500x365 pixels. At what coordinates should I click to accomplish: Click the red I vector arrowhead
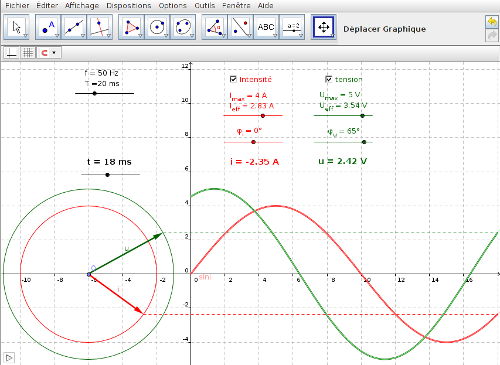pyautogui.click(x=139, y=310)
